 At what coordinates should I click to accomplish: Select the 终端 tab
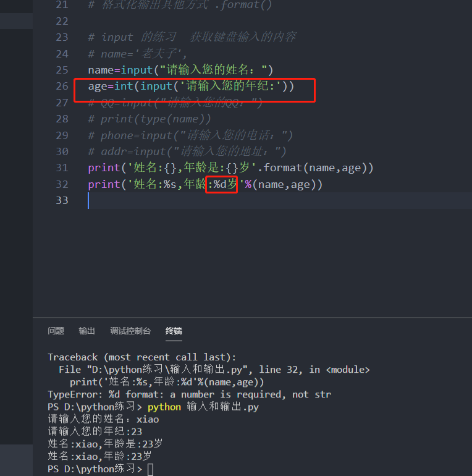pos(174,331)
